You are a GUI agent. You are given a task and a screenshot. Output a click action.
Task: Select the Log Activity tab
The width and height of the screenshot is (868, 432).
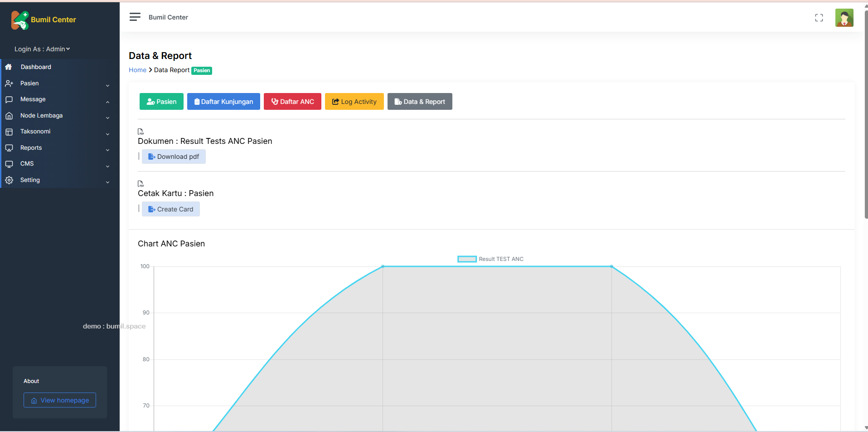[354, 102]
